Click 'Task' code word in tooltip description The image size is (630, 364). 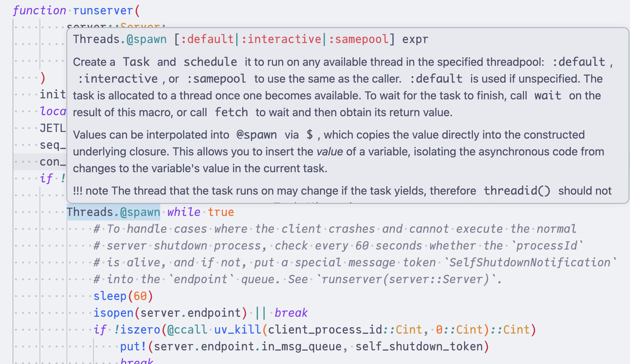point(136,62)
